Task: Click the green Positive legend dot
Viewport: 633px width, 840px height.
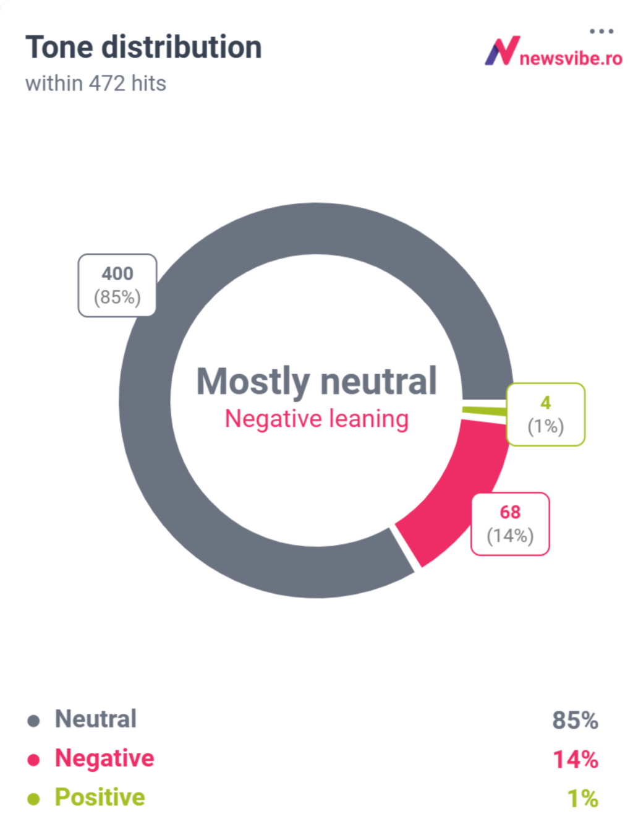Action: click(33, 799)
